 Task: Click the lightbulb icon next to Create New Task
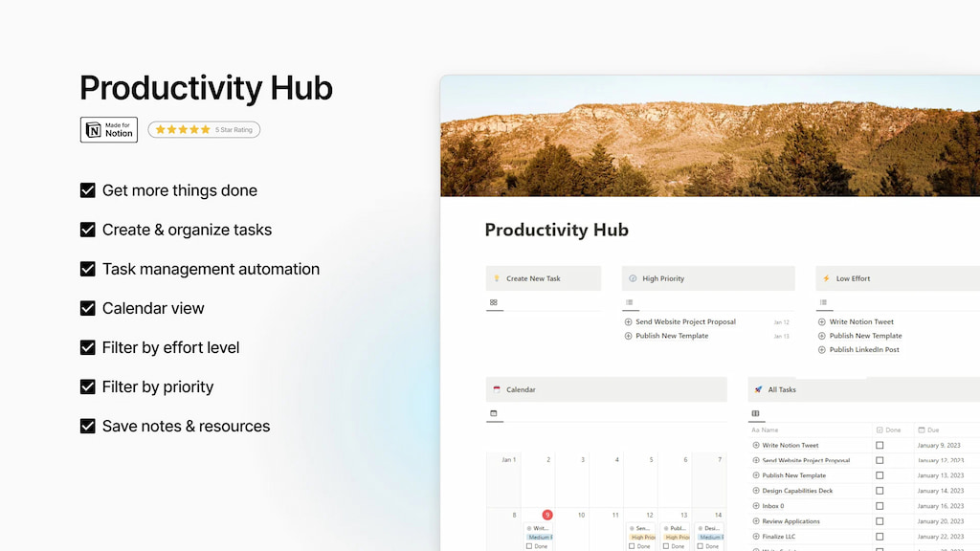point(496,277)
